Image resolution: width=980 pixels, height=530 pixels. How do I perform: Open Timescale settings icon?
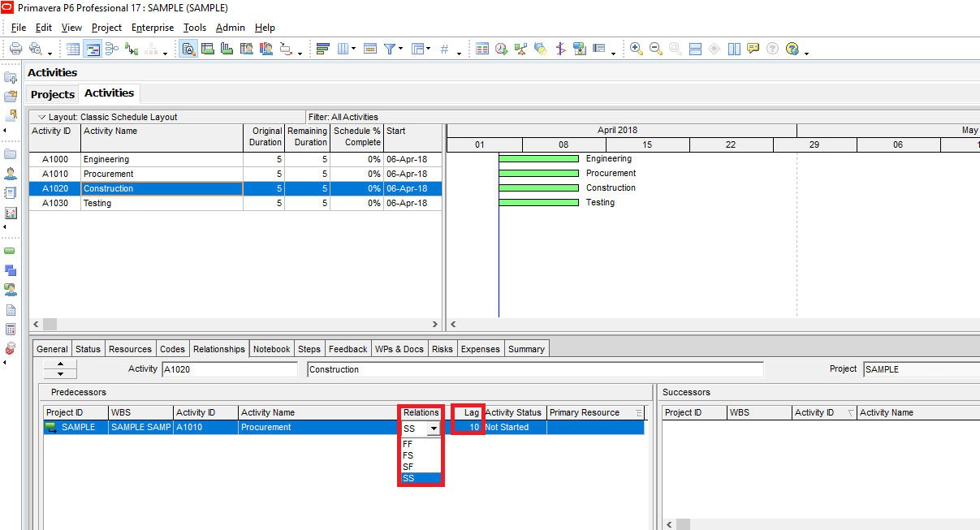[x=370, y=49]
